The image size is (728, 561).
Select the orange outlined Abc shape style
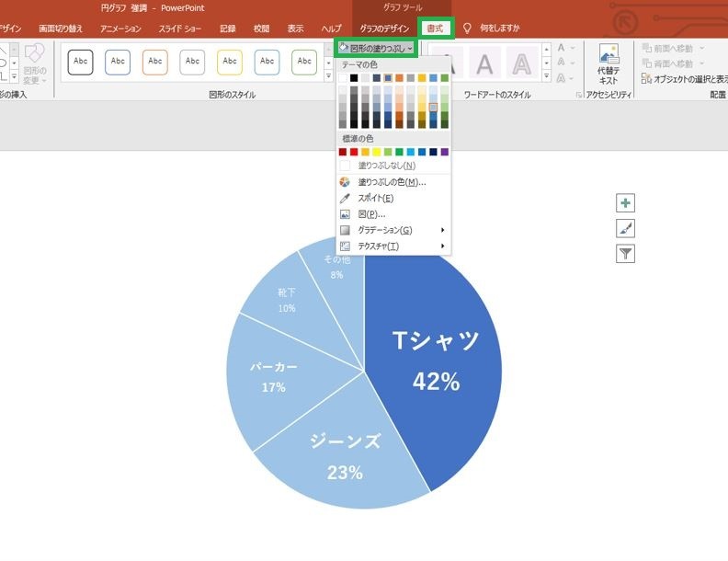[155, 63]
